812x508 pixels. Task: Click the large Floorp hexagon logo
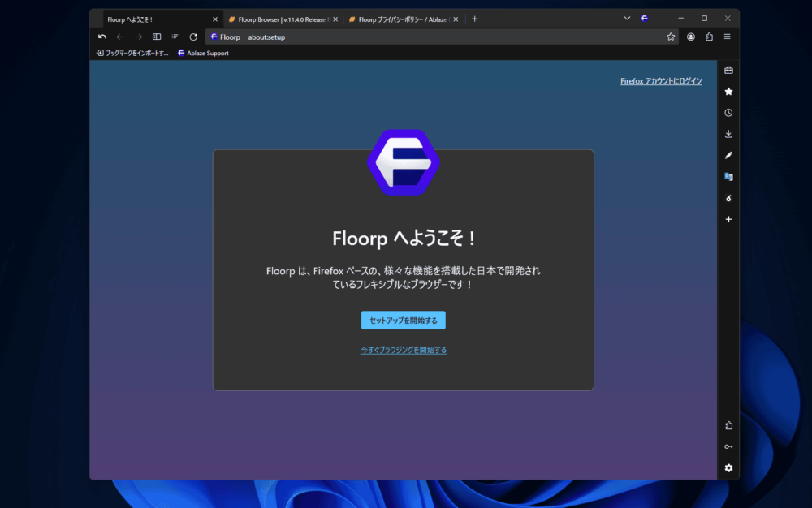pos(404,162)
